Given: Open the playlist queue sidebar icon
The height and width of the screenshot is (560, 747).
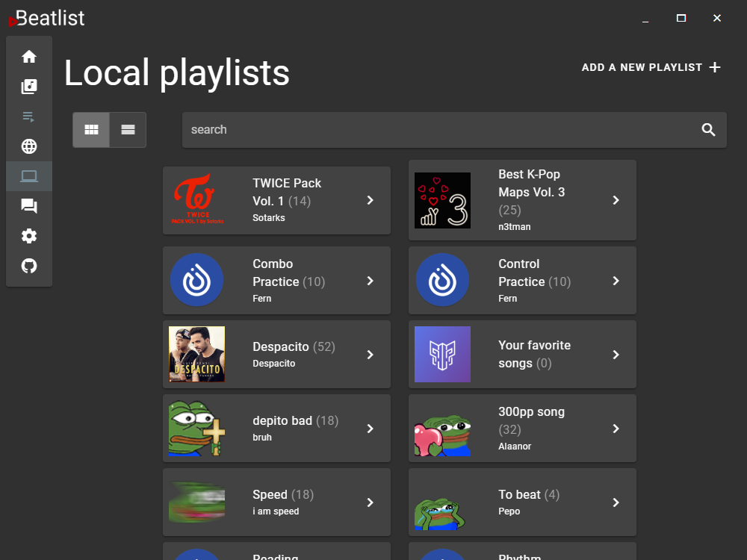Looking at the screenshot, I should (x=29, y=116).
